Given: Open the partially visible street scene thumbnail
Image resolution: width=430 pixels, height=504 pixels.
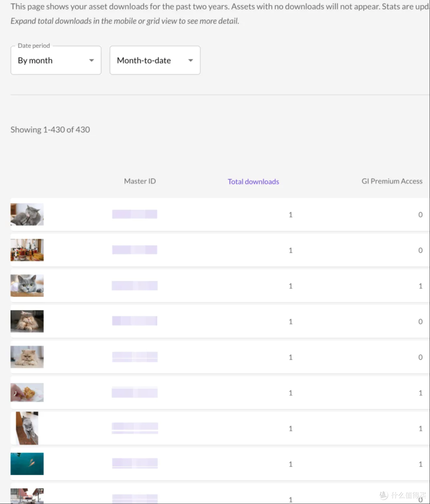Looking at the screenshot, I should pyautogui.click(x=27, y=496).
